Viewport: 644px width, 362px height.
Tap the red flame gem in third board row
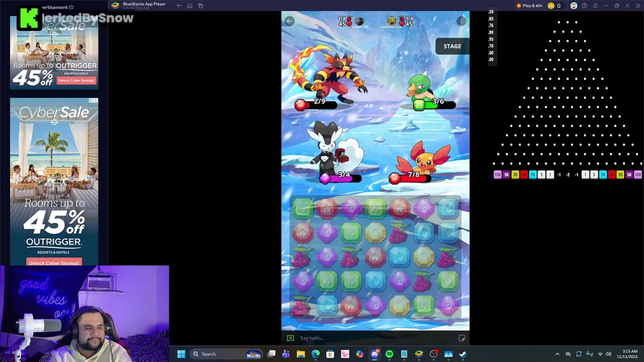(375, 257)
